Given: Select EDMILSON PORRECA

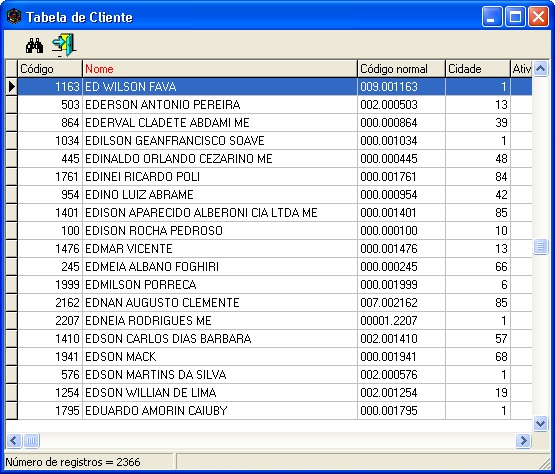Looking at the screenshot, I should pyautogui.click(x=220, y=285).
